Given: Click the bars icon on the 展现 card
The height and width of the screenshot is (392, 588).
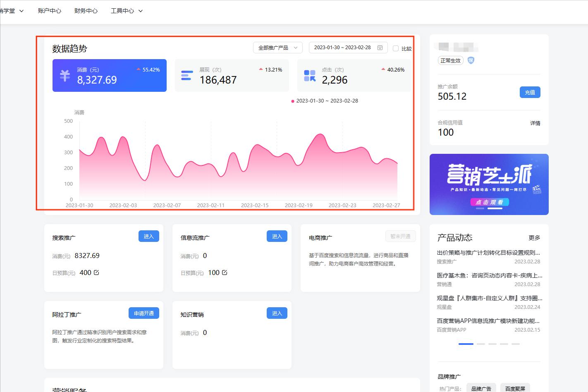Looking at the screenshot, I should 186,75.
